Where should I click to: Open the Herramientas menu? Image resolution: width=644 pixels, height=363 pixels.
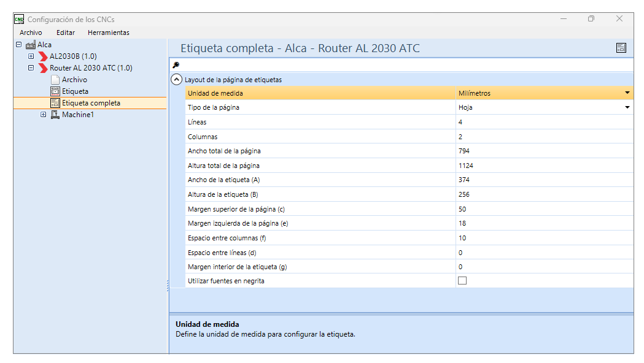point(109,32)
